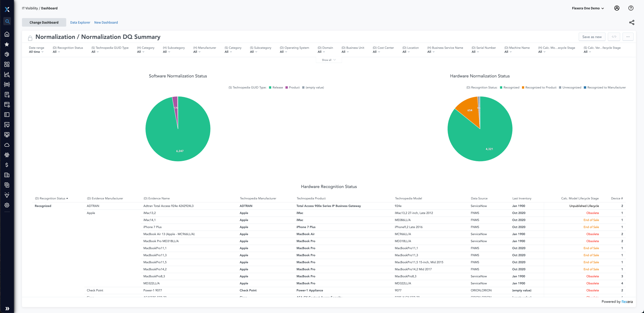This screenshot has height=313, width=644.
Task: Click the Change Dashboard button
Action: pos(44,22)
